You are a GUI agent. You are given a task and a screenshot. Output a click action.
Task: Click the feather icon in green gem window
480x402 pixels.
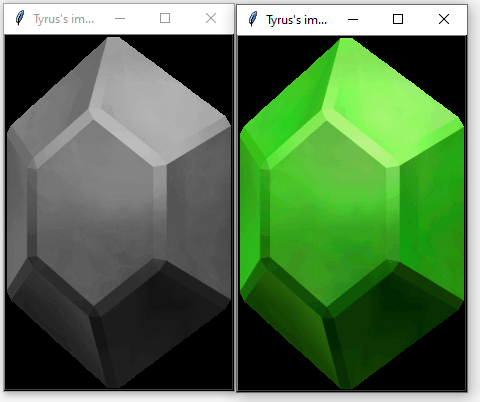(253, 19)
